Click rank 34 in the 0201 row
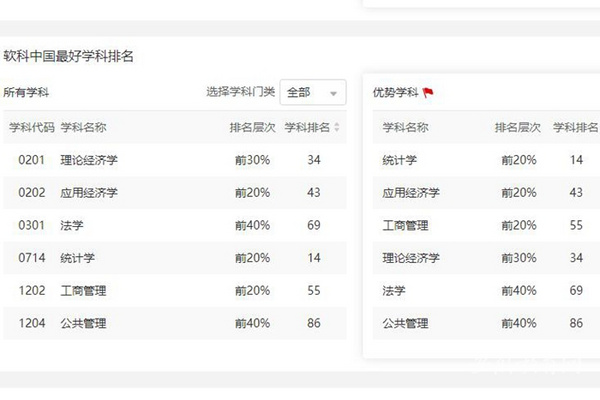Image resolution: width=600 pixels, height=400 pixels. (x=314, y=160)
